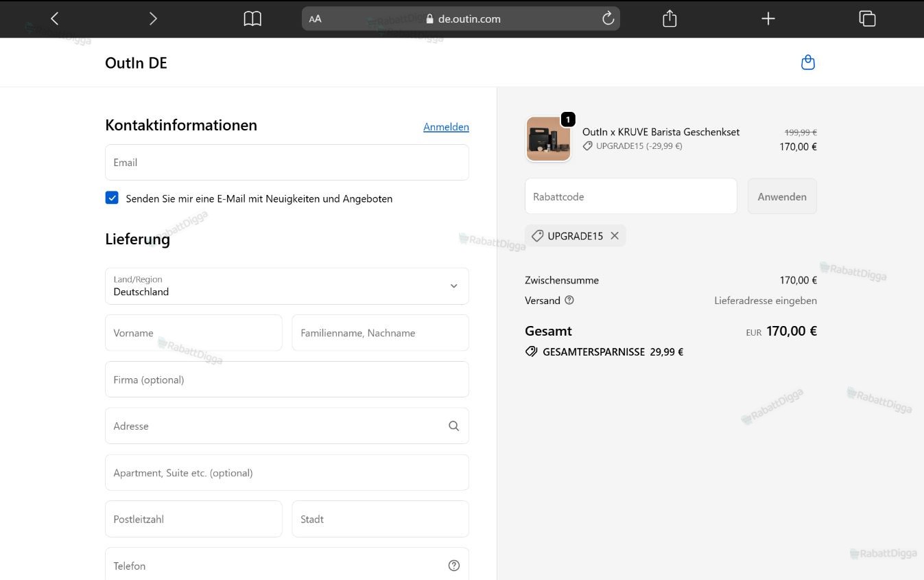This screenshot has height=580, width=924.
Task: Focus the Apartment, Suite etc. field
Action: click(x=287, y=473)
